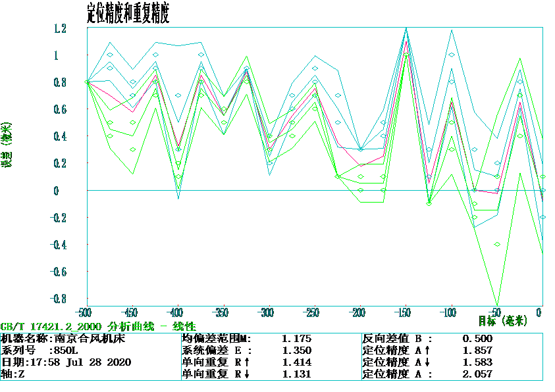555x392 pixels.
Task: Select the 系统偏差 E value 1.350
Action: [296, 351]
